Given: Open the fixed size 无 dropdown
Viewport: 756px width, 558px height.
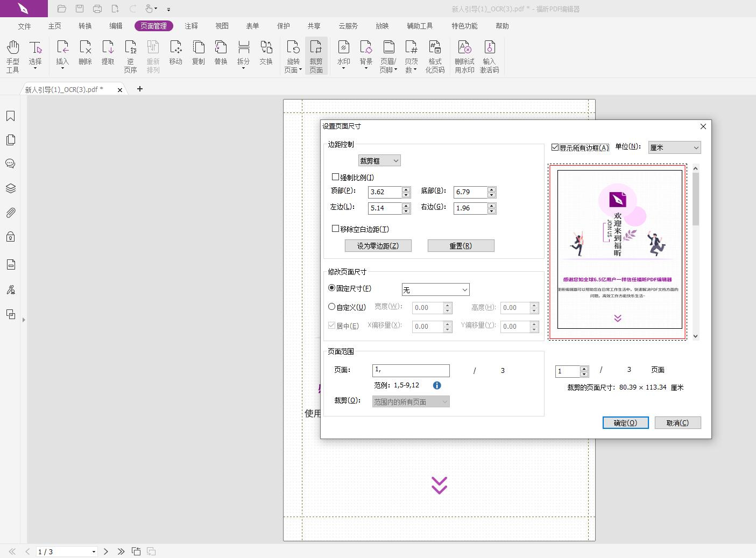Looking at the screenshot, I should 435,290.
